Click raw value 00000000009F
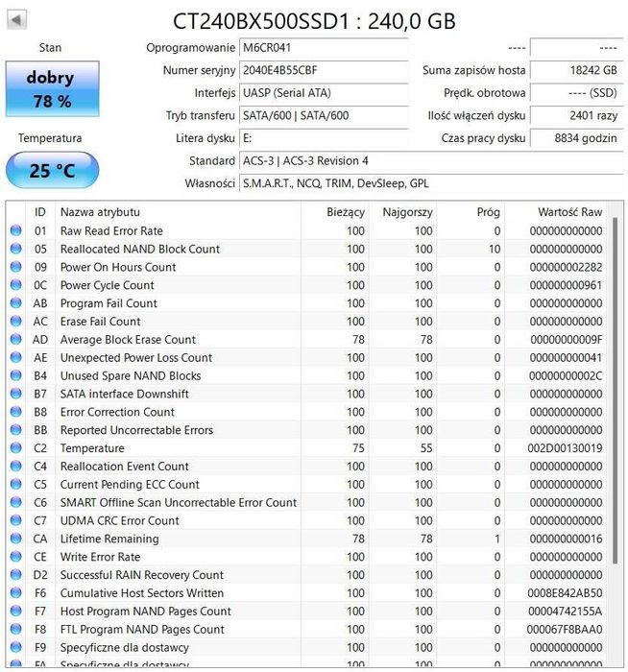 pos(567,340)
